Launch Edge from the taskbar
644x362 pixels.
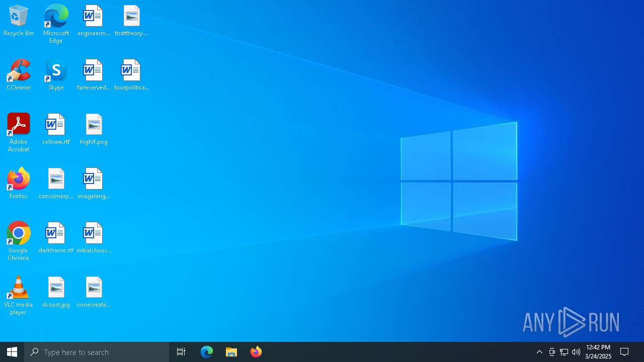tap(207, 352)
